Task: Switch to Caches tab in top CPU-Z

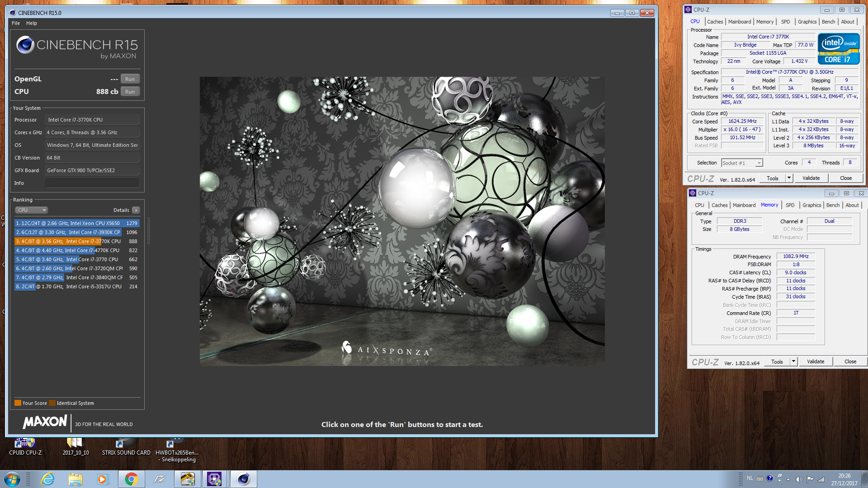Action: click(715, 22)
